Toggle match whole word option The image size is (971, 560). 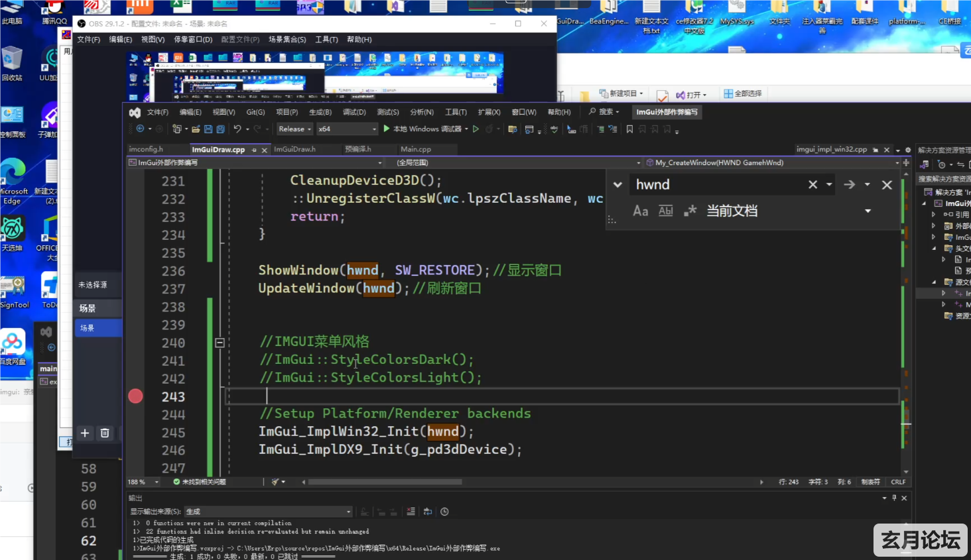(665, 211)
